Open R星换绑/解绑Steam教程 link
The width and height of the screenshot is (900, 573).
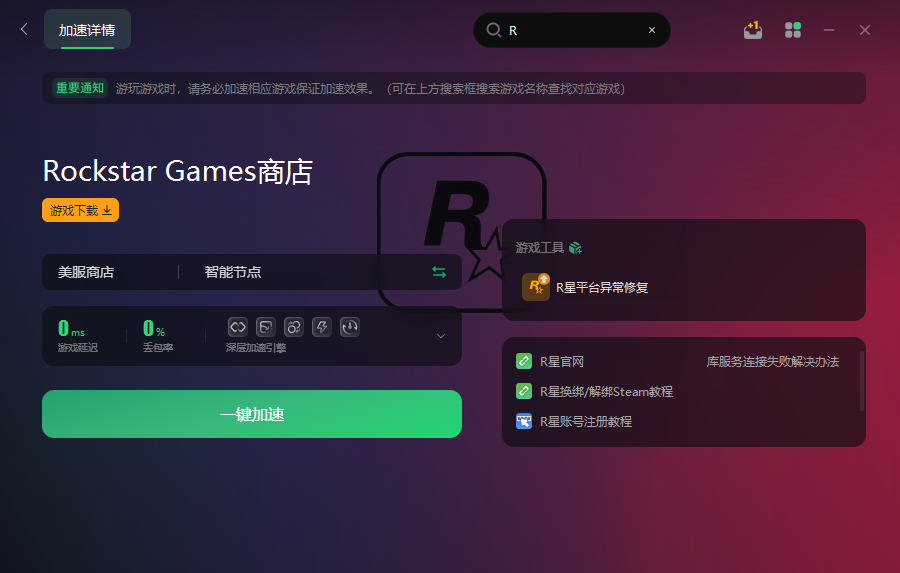[x=607, y=392]
